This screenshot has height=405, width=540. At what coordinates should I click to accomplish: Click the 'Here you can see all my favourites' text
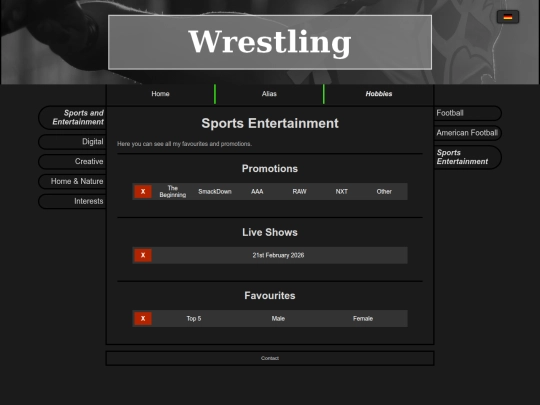click(x=184, y=144)
